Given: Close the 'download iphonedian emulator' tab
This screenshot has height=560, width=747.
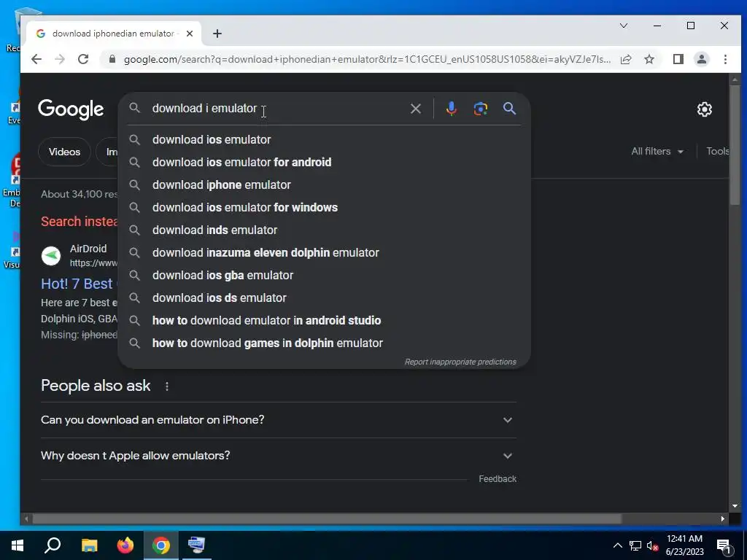Looking at the screenshot, I should tap(190, 34).
